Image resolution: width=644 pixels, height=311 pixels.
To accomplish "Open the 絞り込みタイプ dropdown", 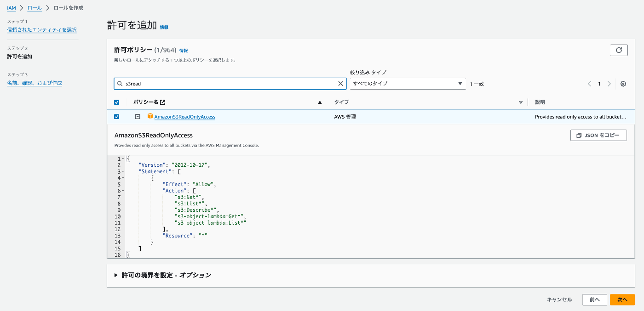I will [x=408, y=84].
